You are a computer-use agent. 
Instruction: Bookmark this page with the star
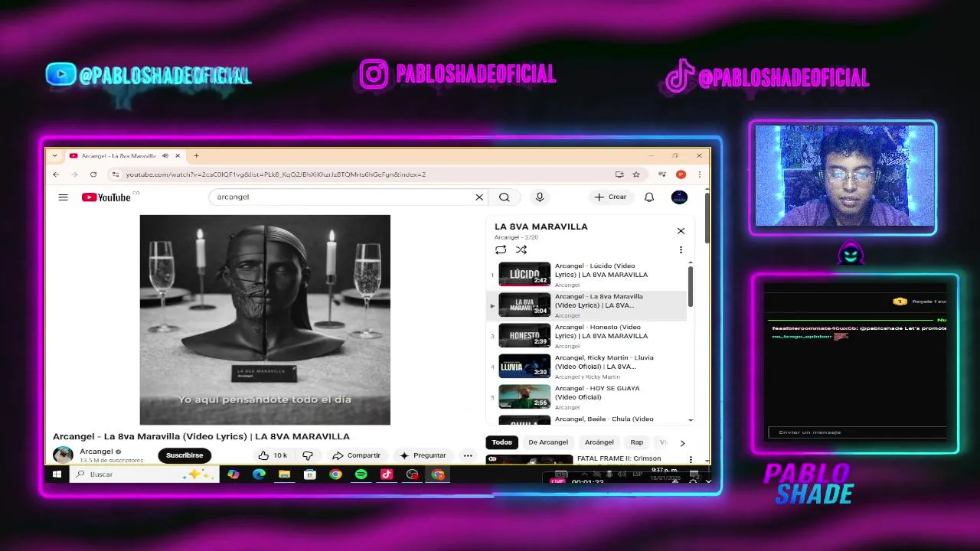coord(636,174)
